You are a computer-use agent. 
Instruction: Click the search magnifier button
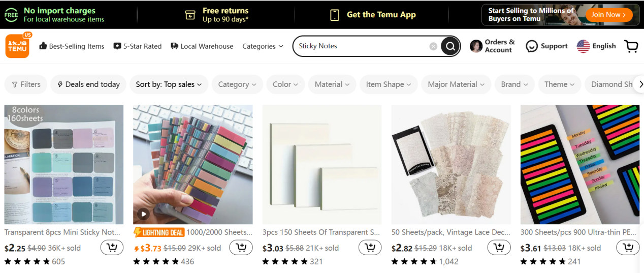pos(450,46)
